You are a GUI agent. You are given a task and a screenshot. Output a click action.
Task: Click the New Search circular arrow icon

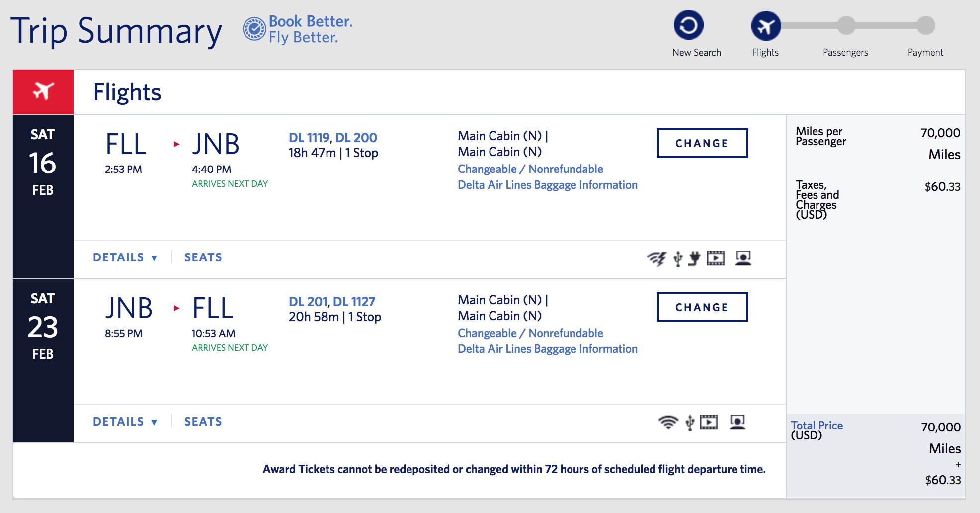688,25
